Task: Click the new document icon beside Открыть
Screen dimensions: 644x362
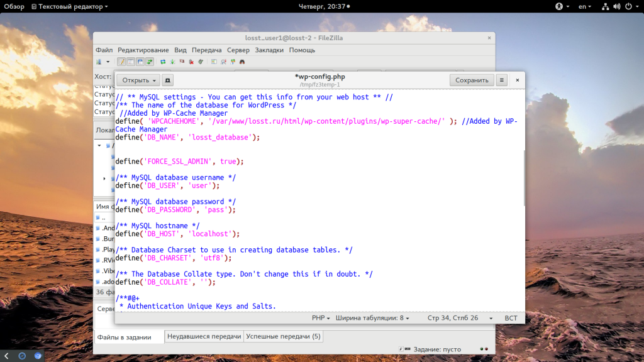Action: [x=168, y=80]
